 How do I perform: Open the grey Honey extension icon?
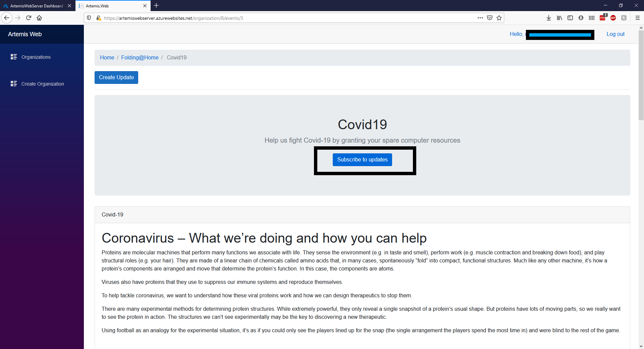click(x=624, y=18)
